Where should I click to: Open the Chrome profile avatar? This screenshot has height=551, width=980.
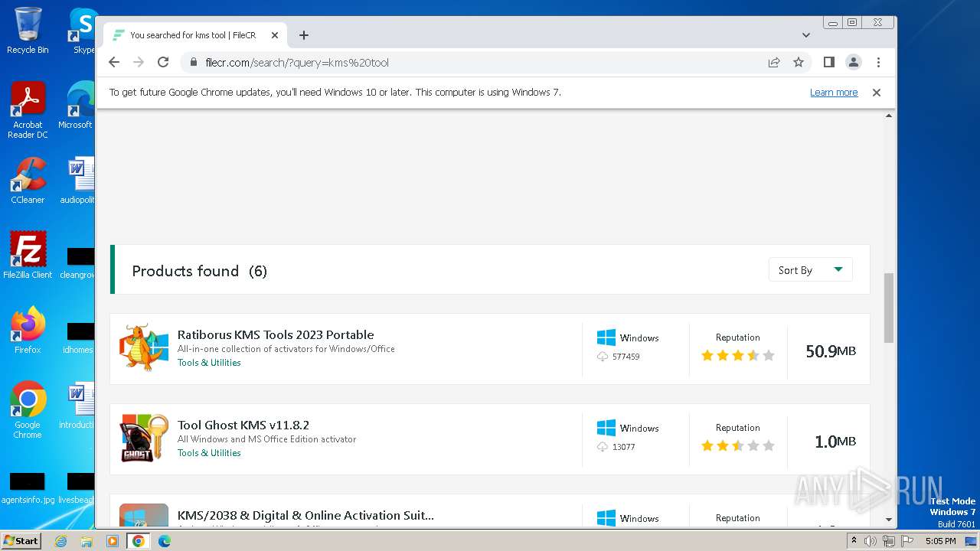click(x=853, y=62)
